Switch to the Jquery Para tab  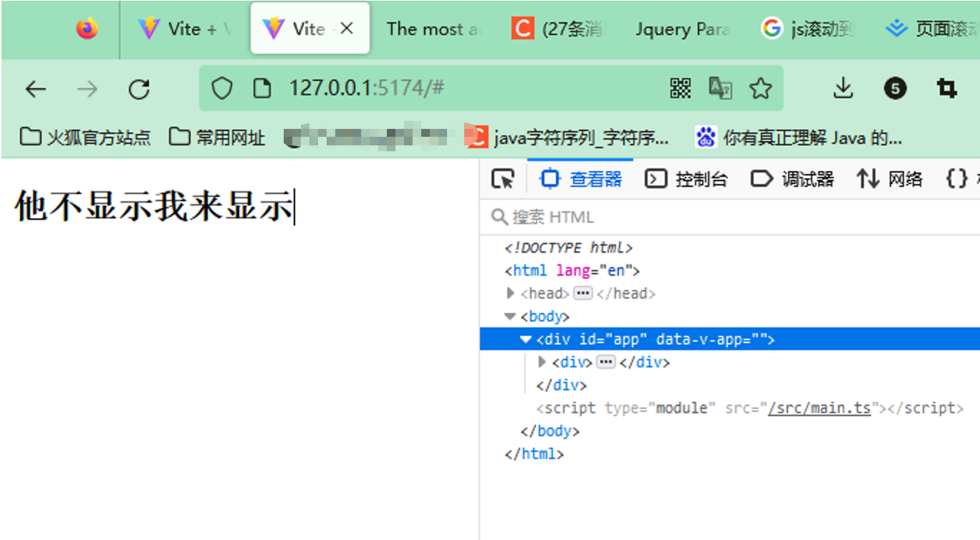point(682,29)
